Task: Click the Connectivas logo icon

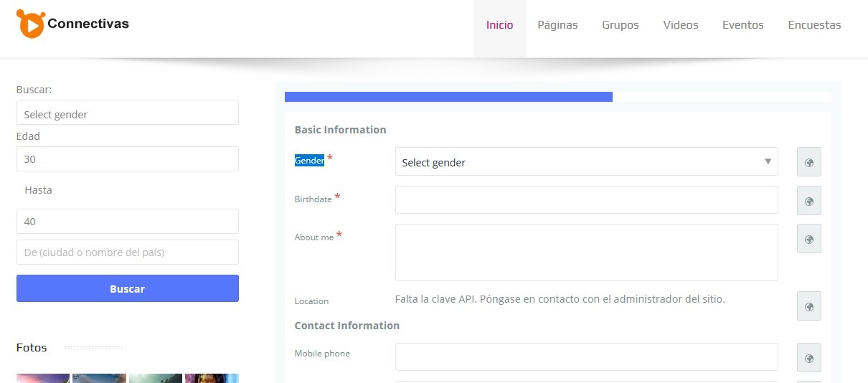Action: (x=31, y=24)
